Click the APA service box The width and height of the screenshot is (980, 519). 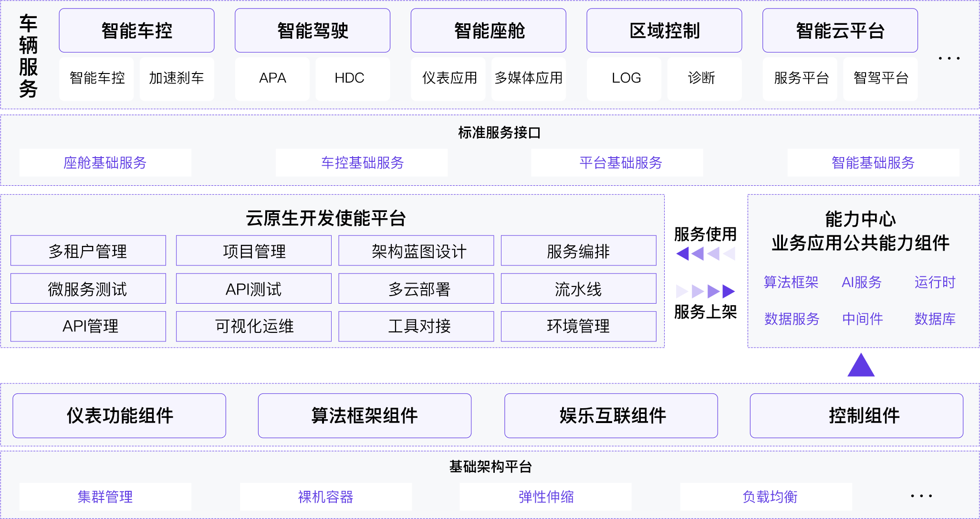272,78
